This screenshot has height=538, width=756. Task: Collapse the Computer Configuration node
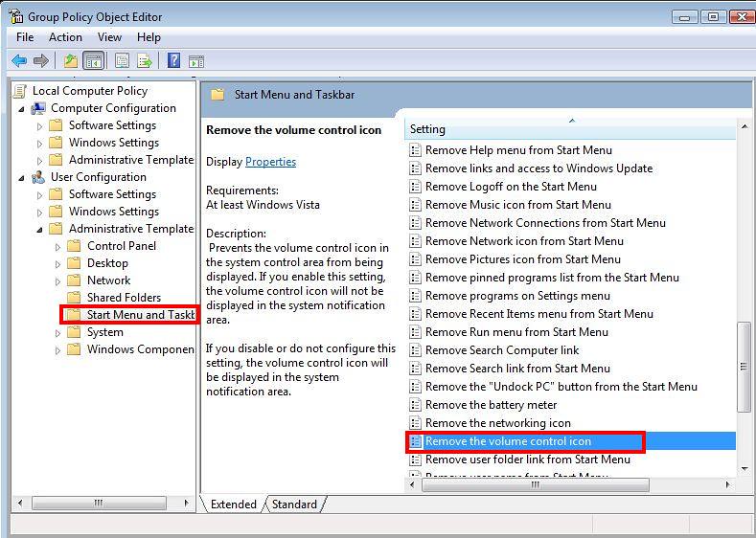tap(21, 109)
